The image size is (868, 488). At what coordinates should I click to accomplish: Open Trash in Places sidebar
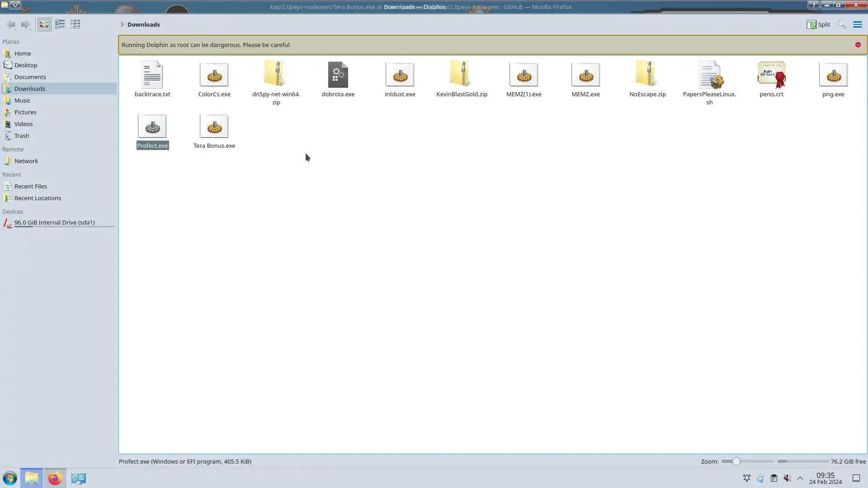point(22,136)
